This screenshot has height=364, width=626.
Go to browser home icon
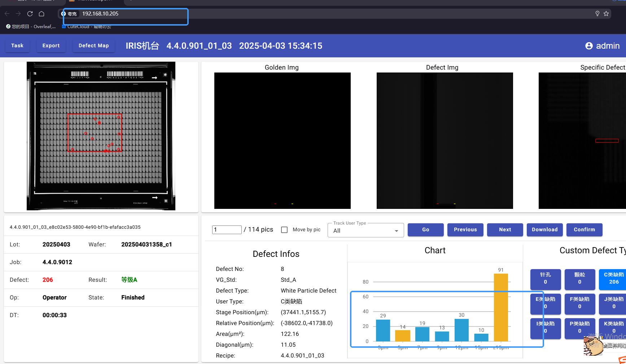41,14
